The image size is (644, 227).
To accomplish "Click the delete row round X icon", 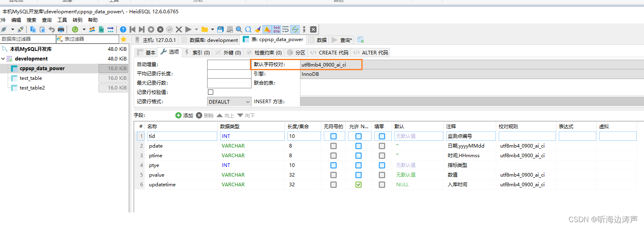I will (160, 29).
